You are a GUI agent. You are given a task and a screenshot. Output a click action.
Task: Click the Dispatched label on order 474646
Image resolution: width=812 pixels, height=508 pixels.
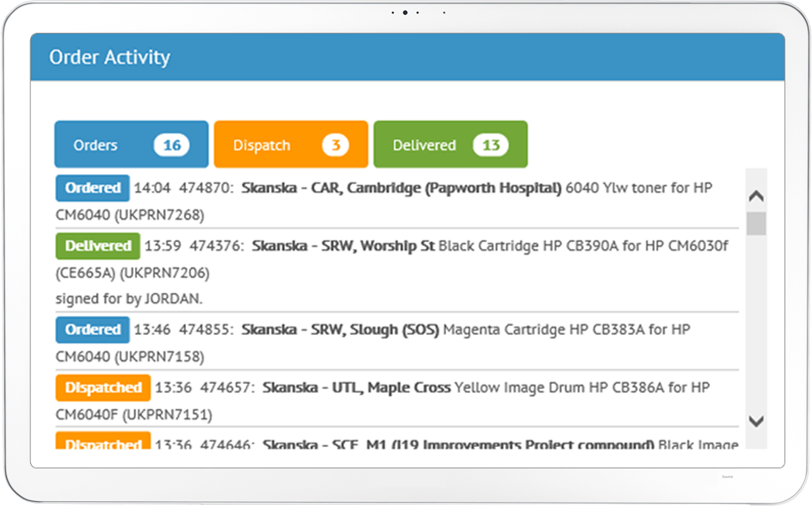[103, 441]
